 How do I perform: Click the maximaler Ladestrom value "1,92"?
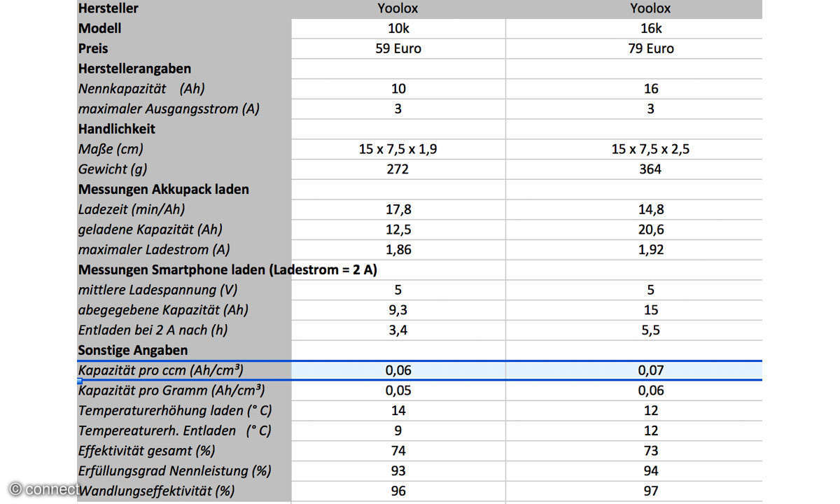pyautogui.click(x=650, y=249)
